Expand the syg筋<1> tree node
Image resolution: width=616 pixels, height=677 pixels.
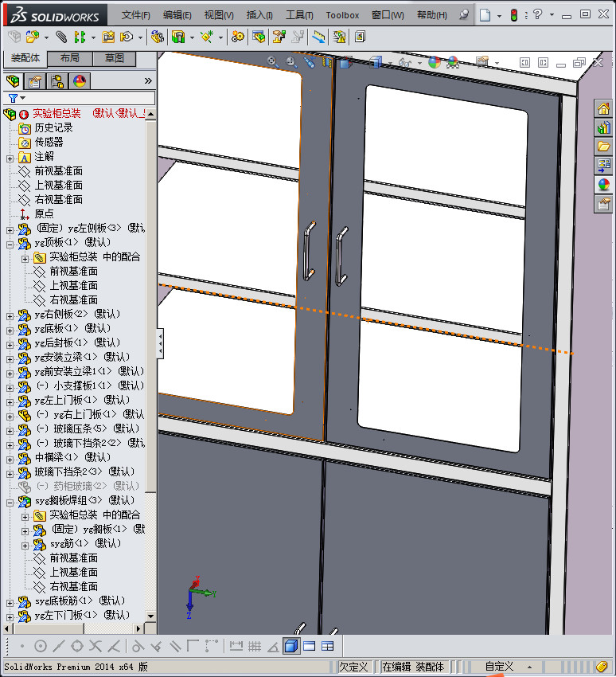click(25, 546)
